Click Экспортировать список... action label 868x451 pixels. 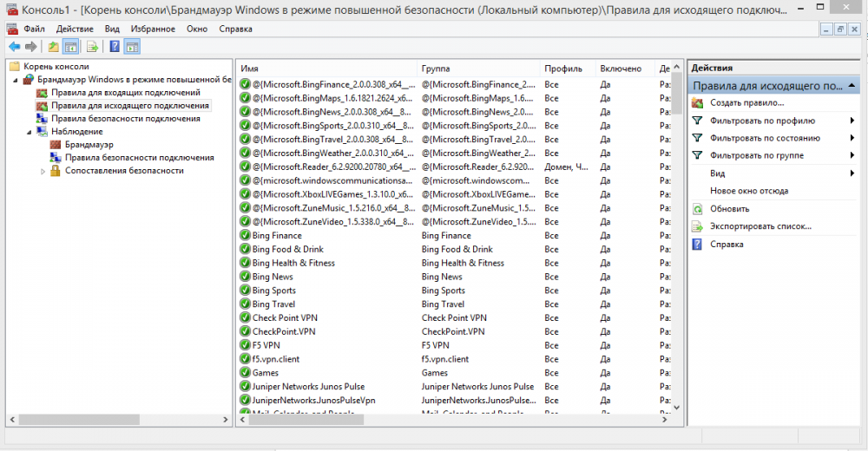pyautogui.click(x=760, y=226)
